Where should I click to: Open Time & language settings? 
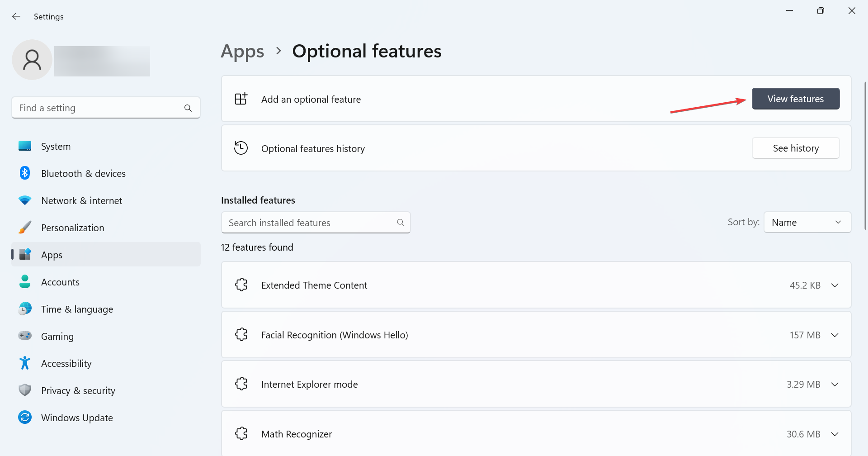pyautogui.click(x=77, y=309)
